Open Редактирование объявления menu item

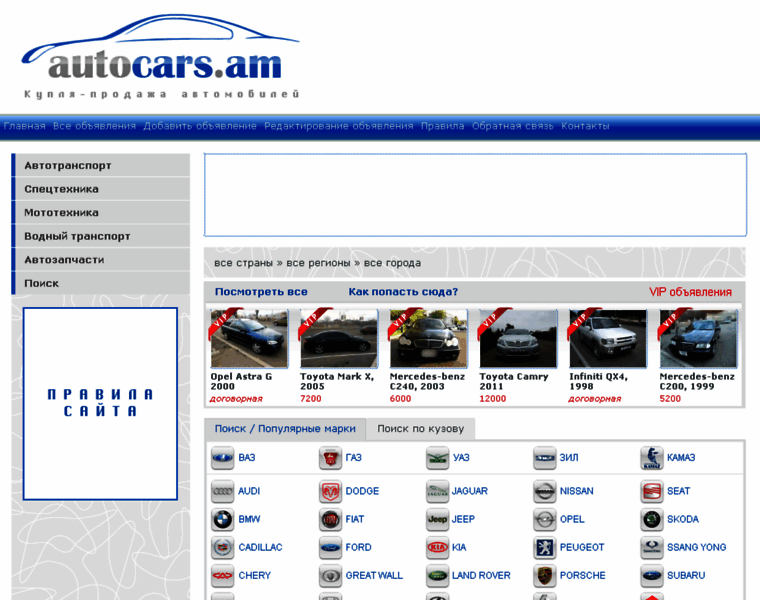click(x=339, y=126)
